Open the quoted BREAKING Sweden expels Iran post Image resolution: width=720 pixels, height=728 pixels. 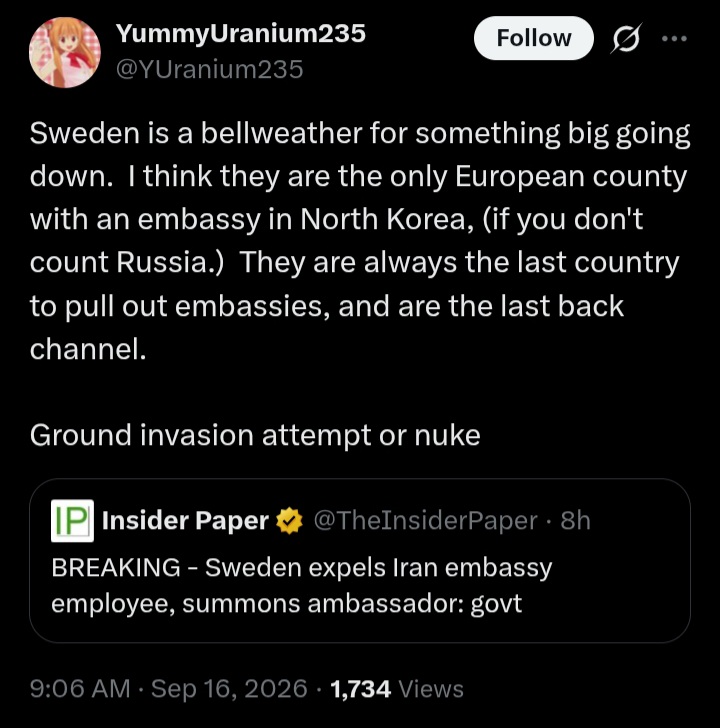pyautogui.click(x=360, y=560)
